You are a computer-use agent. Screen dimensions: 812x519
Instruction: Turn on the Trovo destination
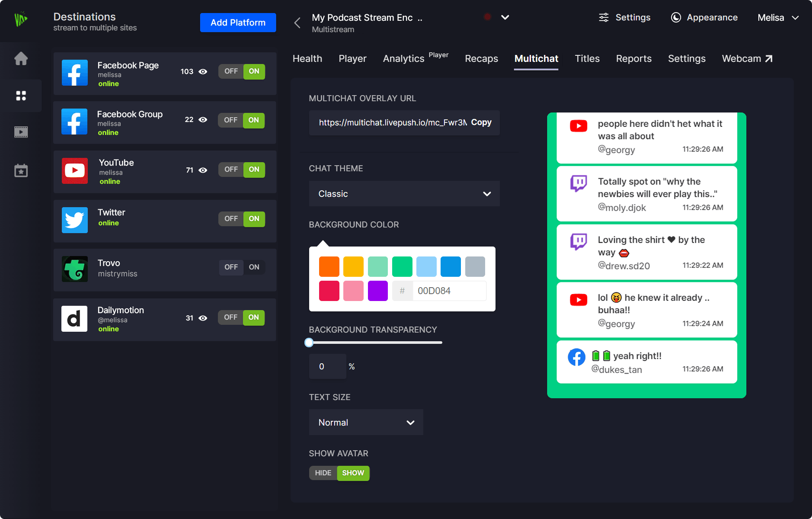click(254, 267)
